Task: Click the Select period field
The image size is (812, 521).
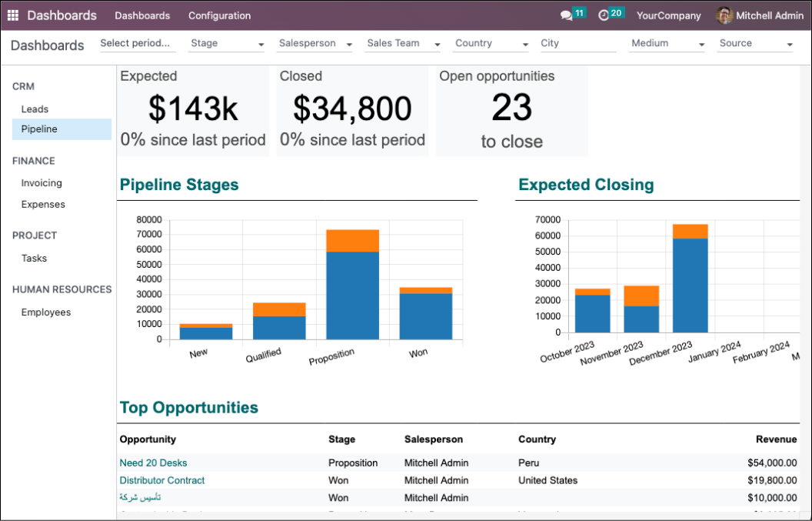Action: click(137, 44)
